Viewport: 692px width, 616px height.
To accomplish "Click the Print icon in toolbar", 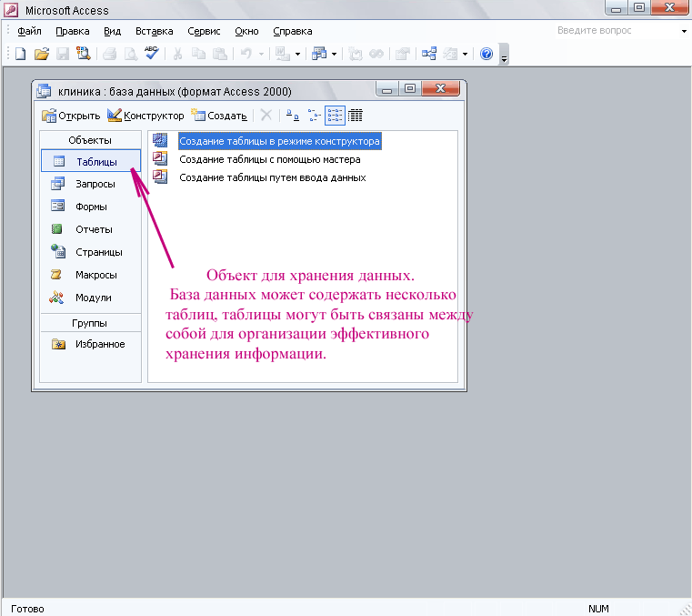I will [x=109, y=54].
